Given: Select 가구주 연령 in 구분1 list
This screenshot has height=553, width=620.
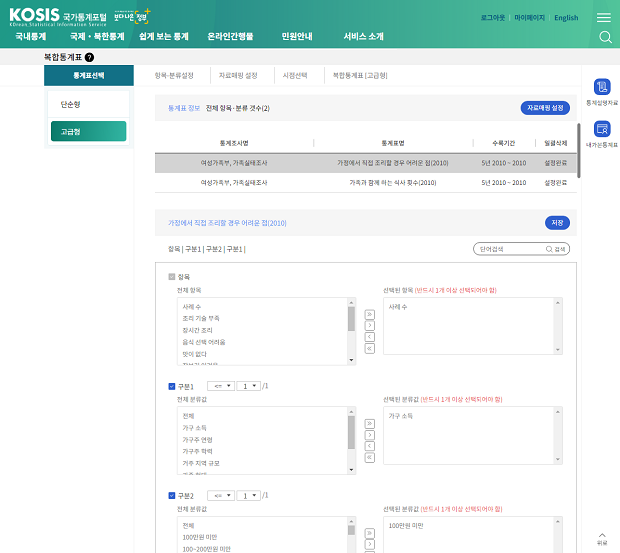Looking at the screenshot, I should 197,440.
